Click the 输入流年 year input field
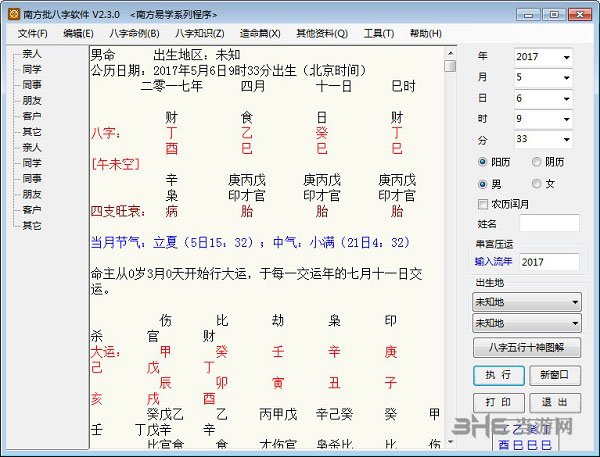The height and width of the screenshot is (457, 600). pyautogui.click(x=549, y=262)
